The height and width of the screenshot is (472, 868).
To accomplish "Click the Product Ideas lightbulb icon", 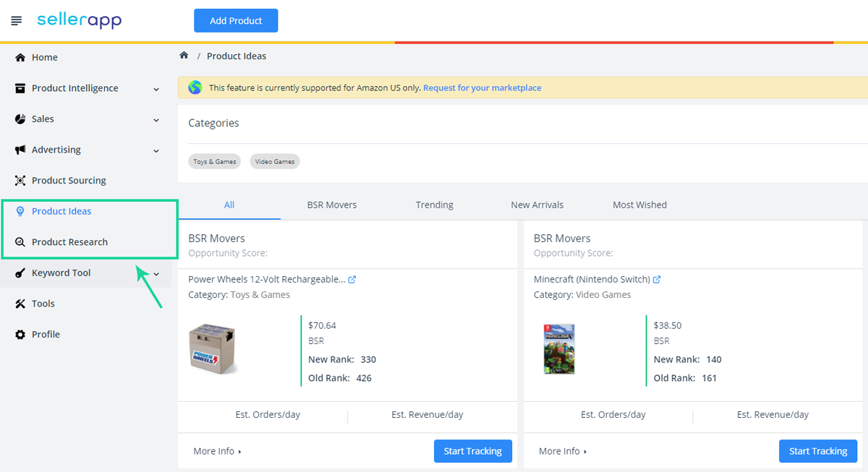I will [20, 211].
